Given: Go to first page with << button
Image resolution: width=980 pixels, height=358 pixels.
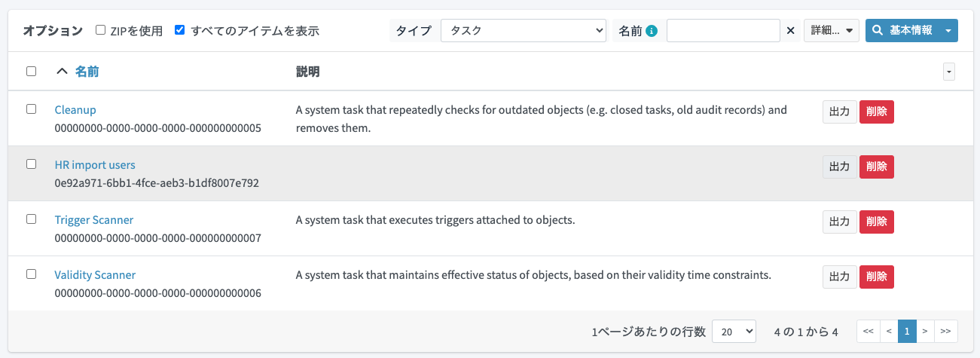Looking at the screenshot, I should pyautogui.click(x=868, y=331).
